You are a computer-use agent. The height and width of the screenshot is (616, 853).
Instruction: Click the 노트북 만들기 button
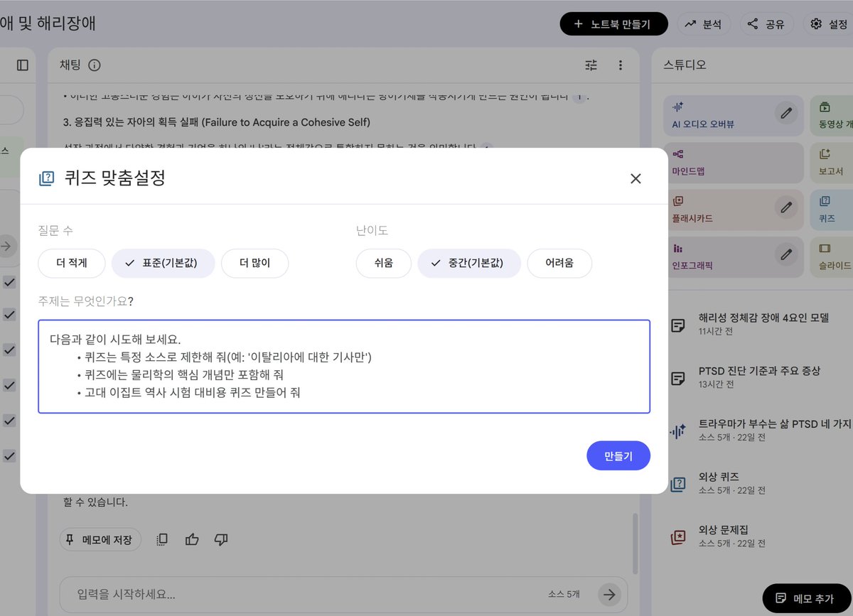click(x=613, y=23)
